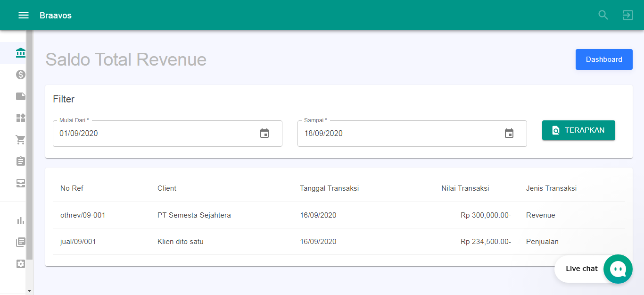Open the settings gear sidebar icon
Viewport: 644px width, 295px height.
[20, 264]
